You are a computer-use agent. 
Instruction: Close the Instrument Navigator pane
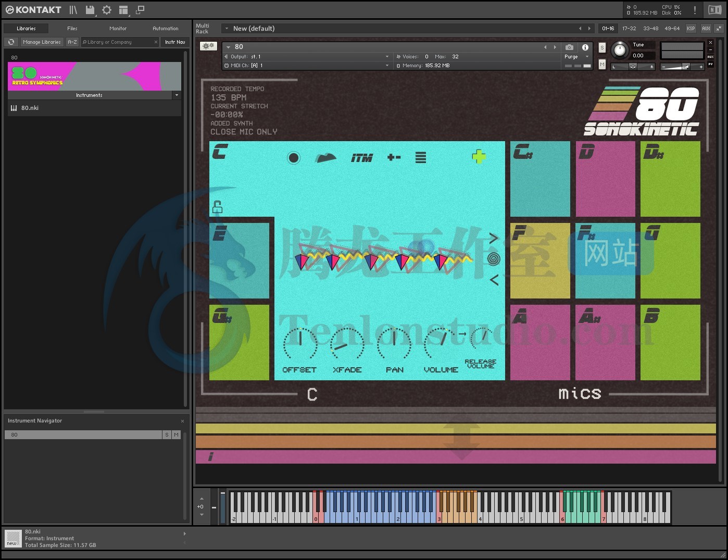click(x=182, y=421)
